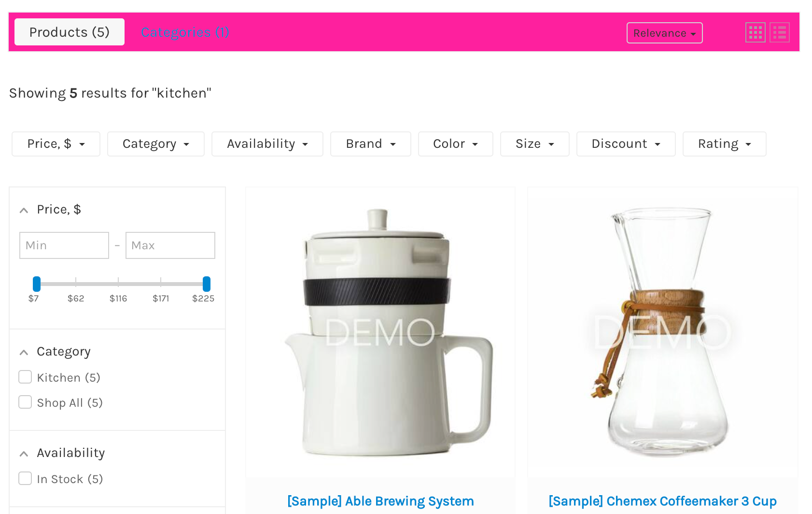The image size is (812, 514).
Task: Expand the Rating filter dropdown
Action: pos(725,144)
